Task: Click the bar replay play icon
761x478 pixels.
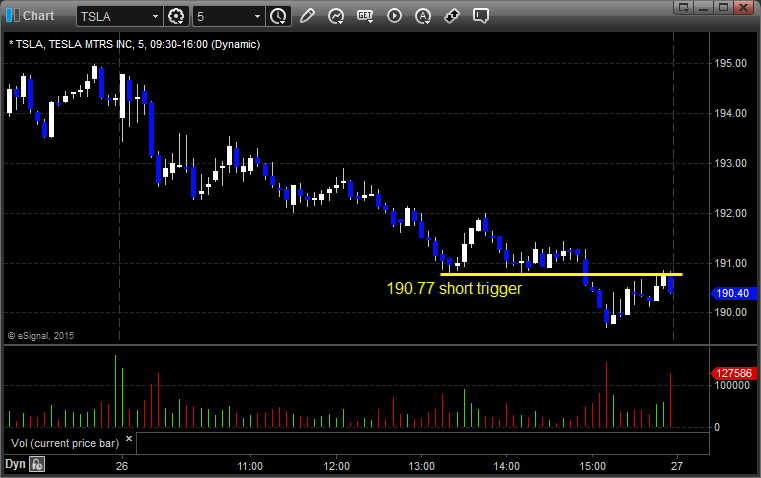Action: tap(394, 16)
